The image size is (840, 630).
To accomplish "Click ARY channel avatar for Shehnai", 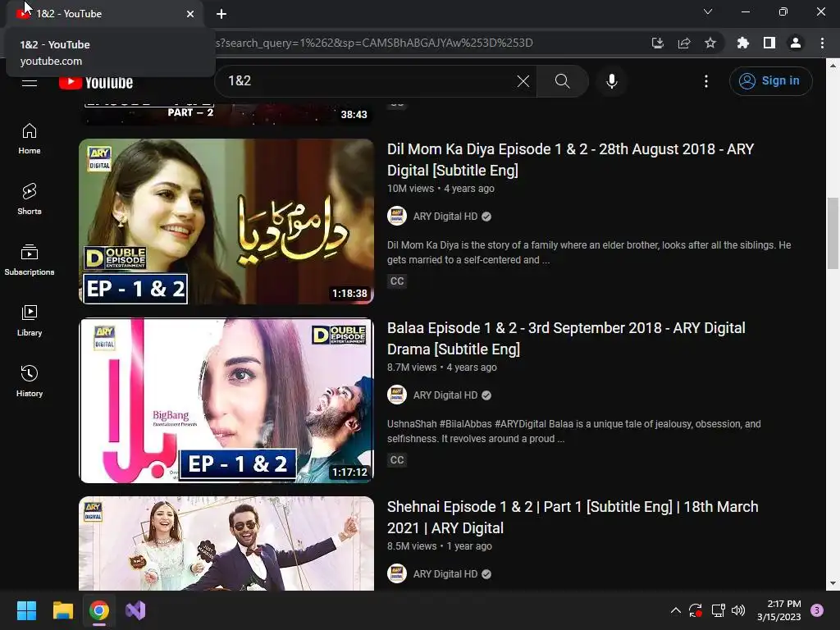I will click(x=397, y=573).
